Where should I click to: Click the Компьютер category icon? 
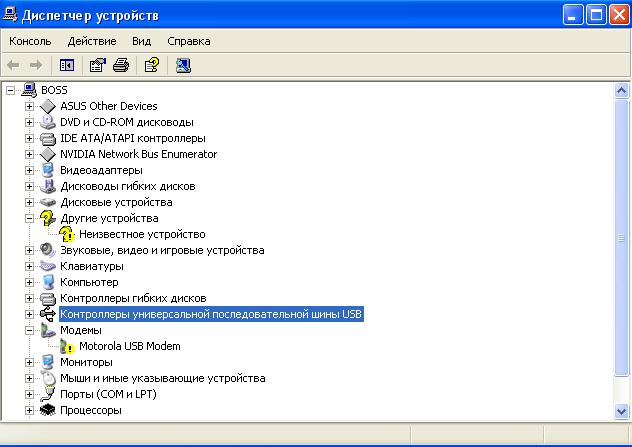[48, 282]
